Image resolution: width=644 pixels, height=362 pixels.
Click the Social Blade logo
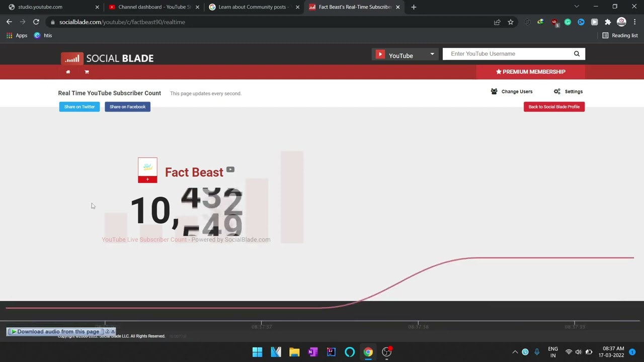coord(107,58)
